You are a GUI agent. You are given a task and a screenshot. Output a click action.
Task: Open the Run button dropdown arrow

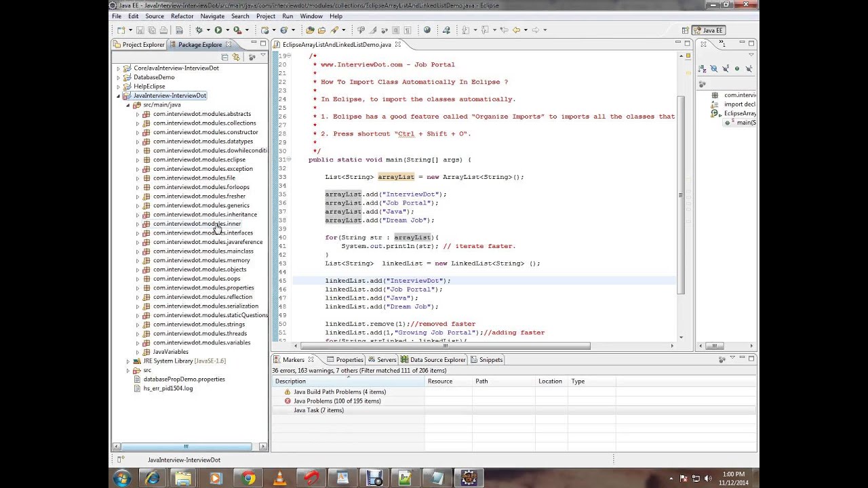click(x=227, y=30)
